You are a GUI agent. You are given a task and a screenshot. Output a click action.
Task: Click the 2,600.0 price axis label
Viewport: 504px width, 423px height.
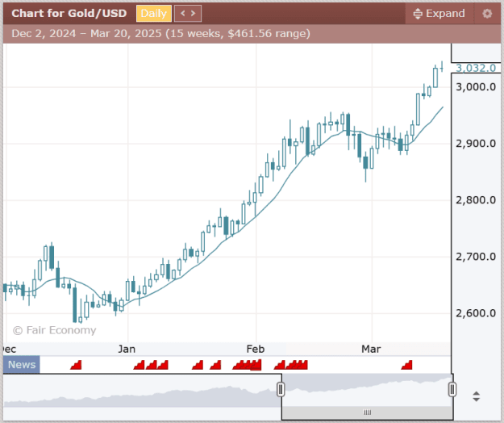click(x=476, y=313)
